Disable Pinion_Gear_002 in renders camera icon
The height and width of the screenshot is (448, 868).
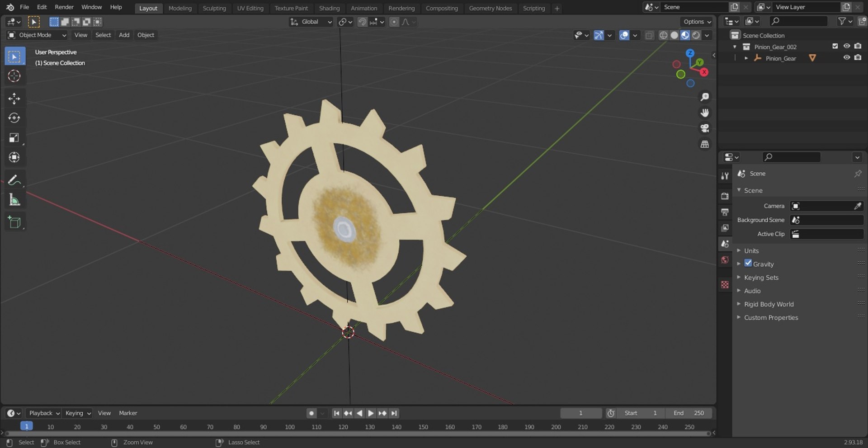858,46
